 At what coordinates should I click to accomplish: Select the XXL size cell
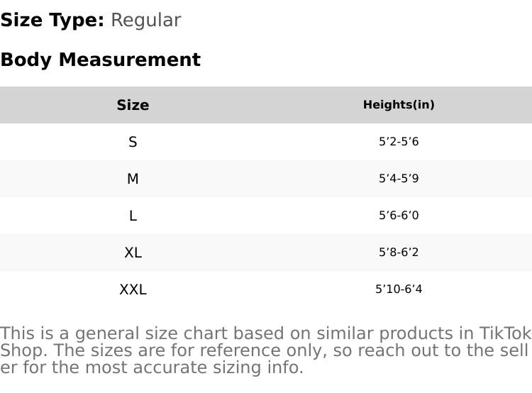coord(133,290)
